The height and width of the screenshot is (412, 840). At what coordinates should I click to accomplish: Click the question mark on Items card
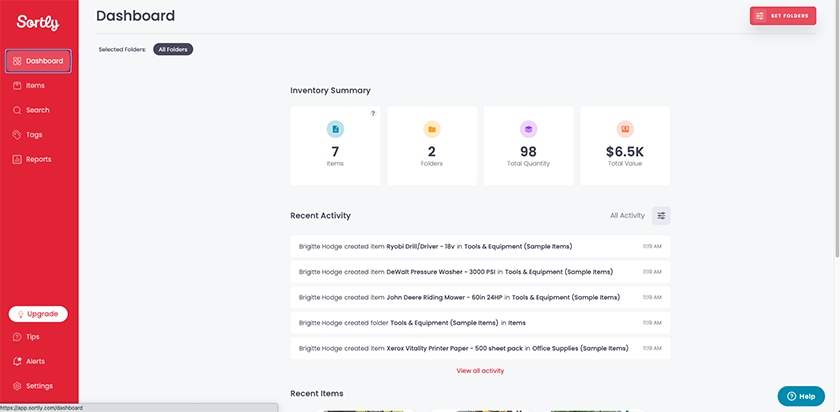(x=373, y=113)
